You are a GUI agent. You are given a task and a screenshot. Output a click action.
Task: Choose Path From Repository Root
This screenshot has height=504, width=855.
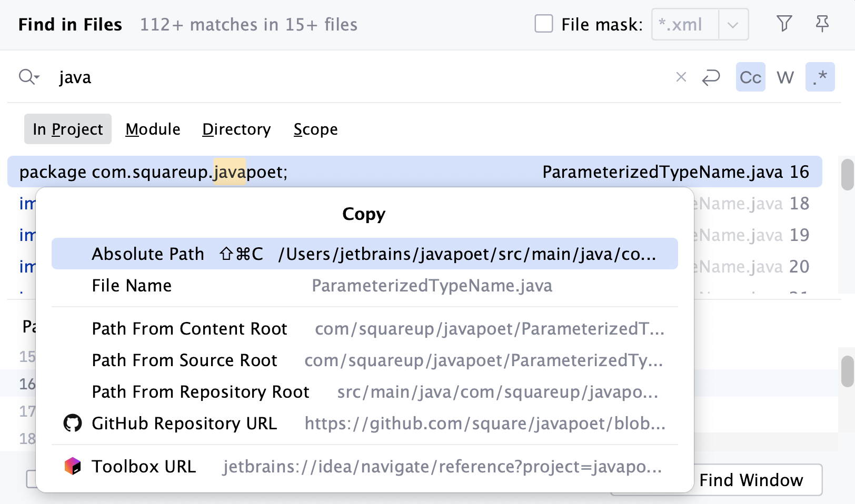[x=364, y=391]
